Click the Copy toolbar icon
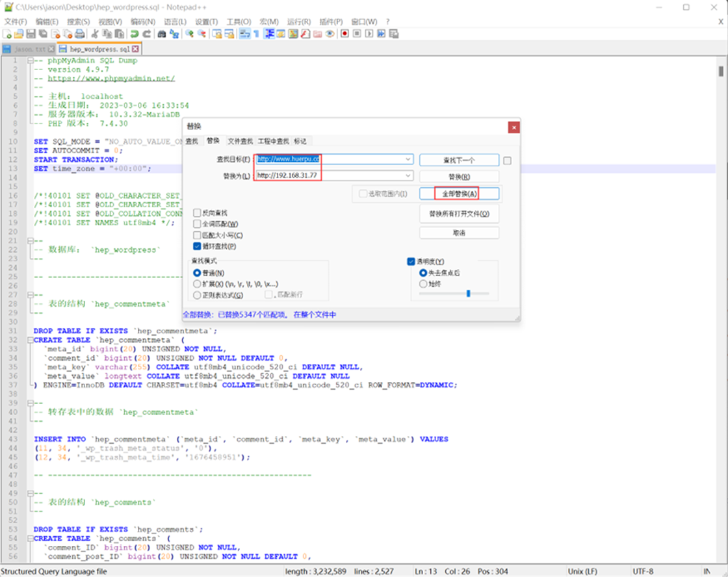Image resolution: width=728 pixels, height=577 pixels. click(x=107, y=34)
